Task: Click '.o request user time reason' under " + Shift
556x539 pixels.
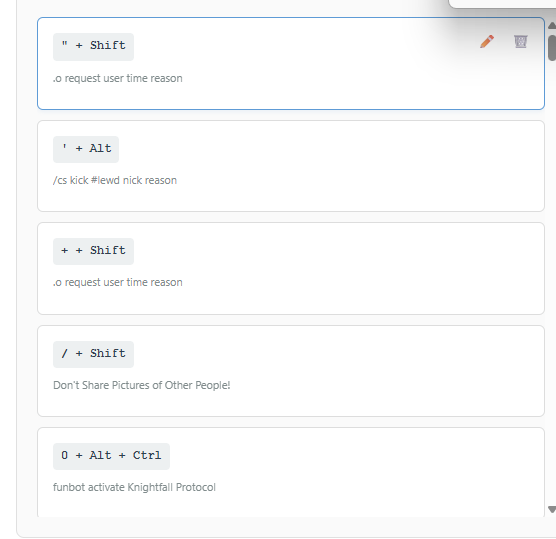Action: tap(118, 78)
